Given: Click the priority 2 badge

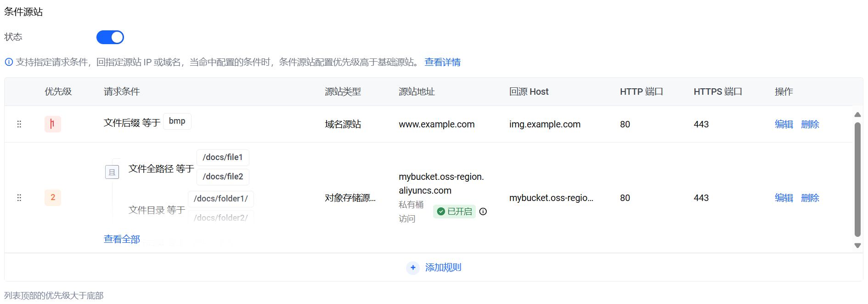Looking at the screenshot, I should pyautogui.click(x=53, y=198).
